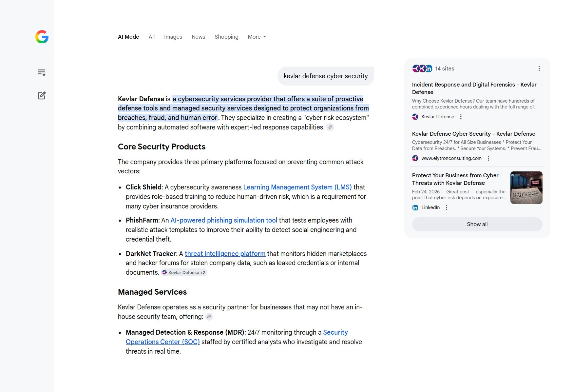
Task: Click the 'LinkedIn' source label
Action: (430, 207)
